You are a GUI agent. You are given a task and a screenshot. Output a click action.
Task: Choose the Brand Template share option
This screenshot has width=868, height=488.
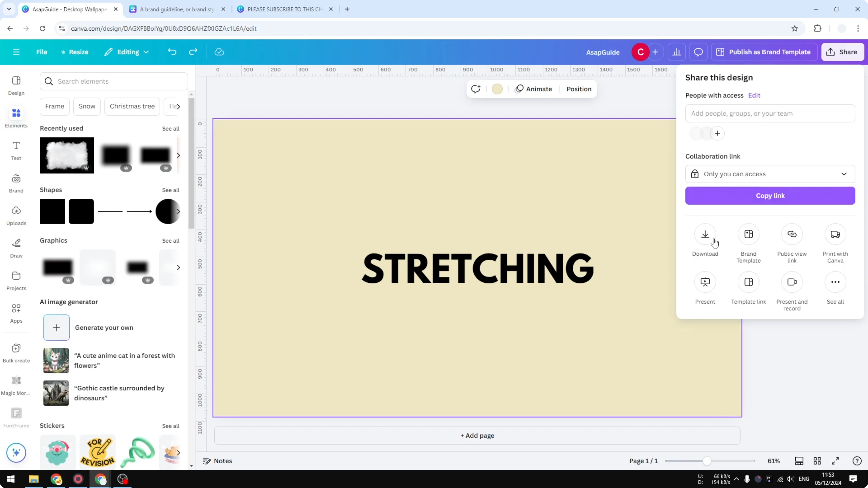[748, 244]
